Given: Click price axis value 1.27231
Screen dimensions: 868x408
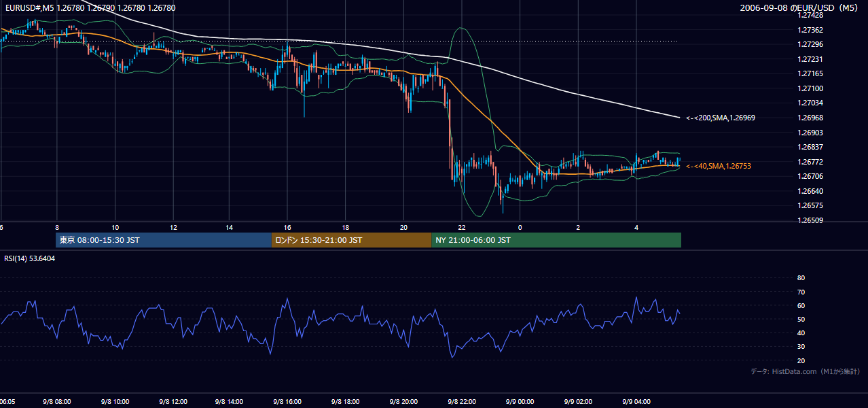Looking at the screenshot, I should tap(810, 59).
